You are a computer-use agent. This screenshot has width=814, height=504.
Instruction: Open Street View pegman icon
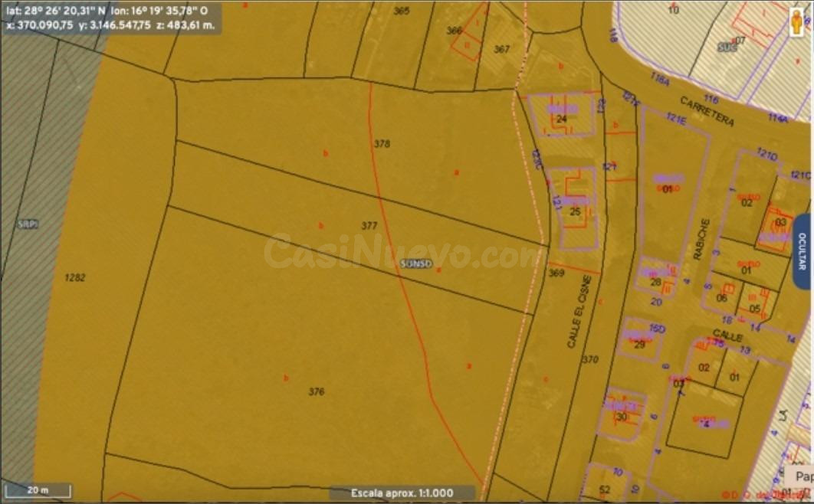tap(797, 23)
